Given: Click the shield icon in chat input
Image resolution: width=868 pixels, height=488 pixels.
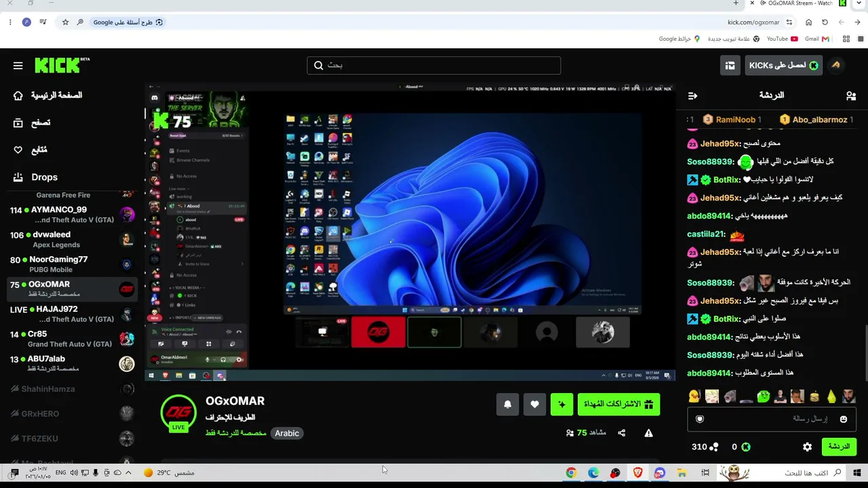Looking at the screenshot, I should click(x=700, y=419).
